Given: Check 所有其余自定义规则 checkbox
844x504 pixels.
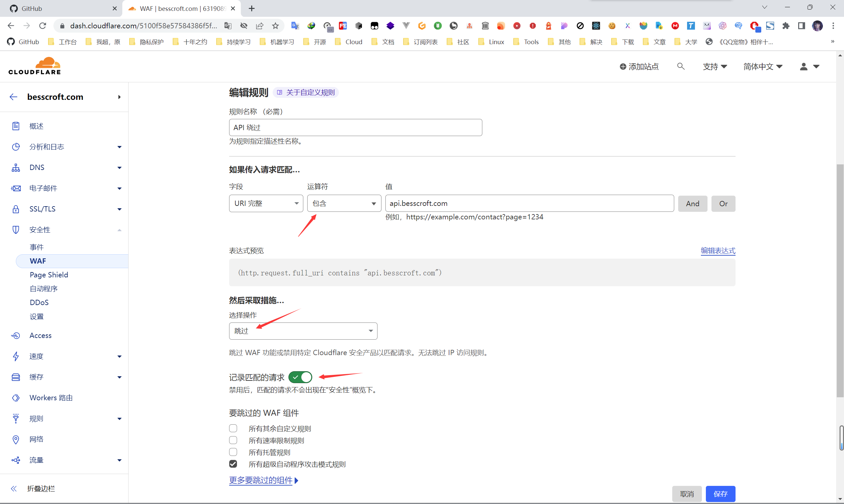Looking at the screenshot, I should click(x=233, y=428).
